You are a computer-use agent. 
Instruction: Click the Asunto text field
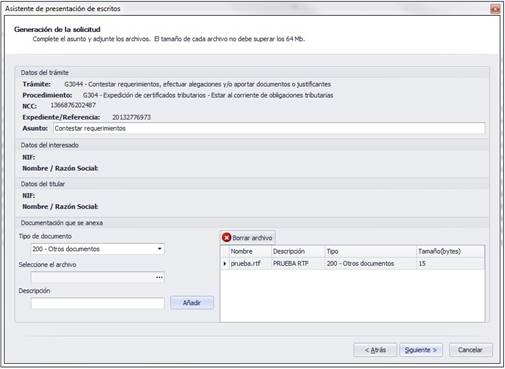click(x=269, y=128)
